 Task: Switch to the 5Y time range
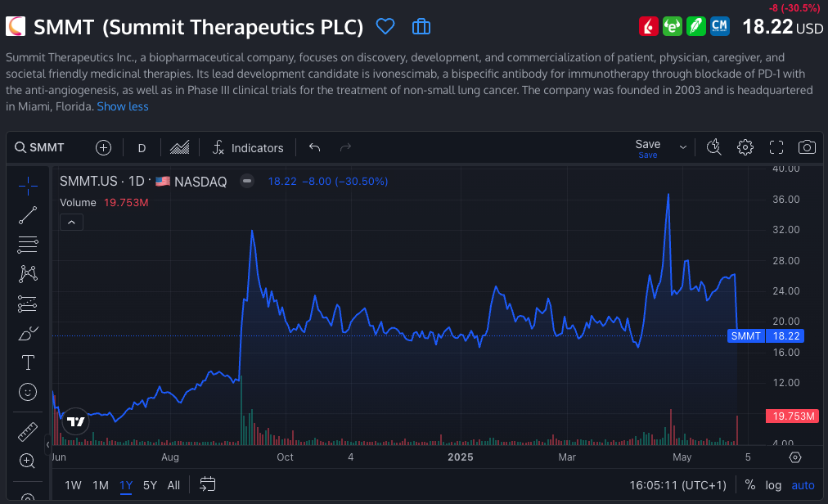tap(150, 485)
